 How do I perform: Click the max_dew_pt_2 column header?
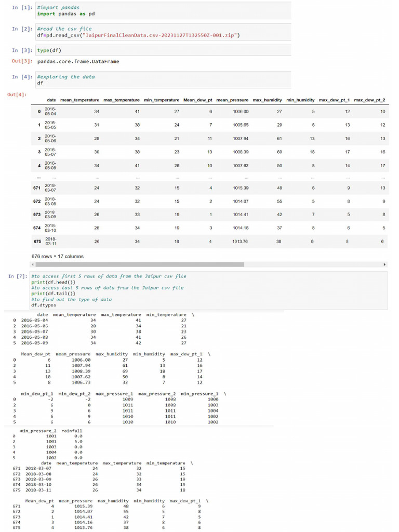tap(369, 100)
